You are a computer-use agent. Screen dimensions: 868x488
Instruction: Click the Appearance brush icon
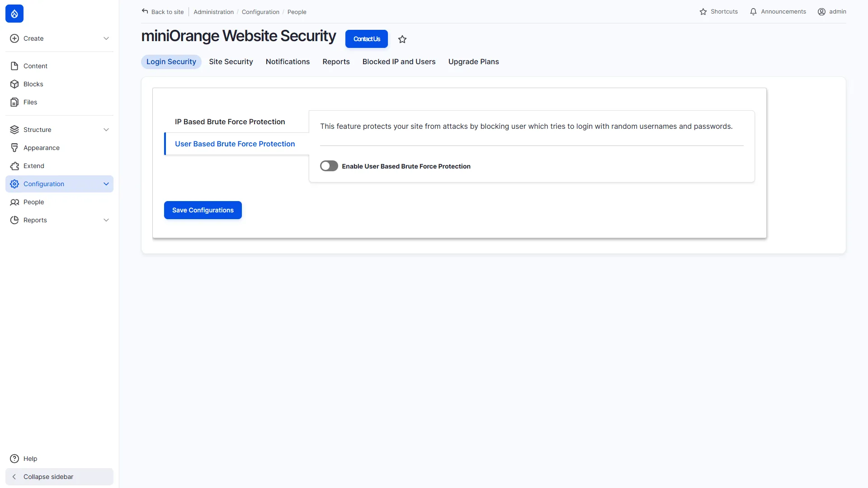click(x=14, y=148)
